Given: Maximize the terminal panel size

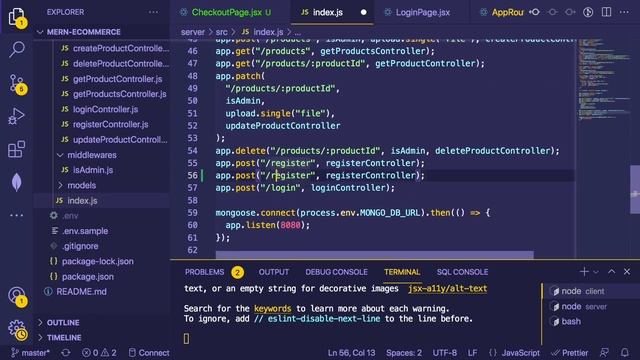Looking at the screenshot, I should coord(611,271).
